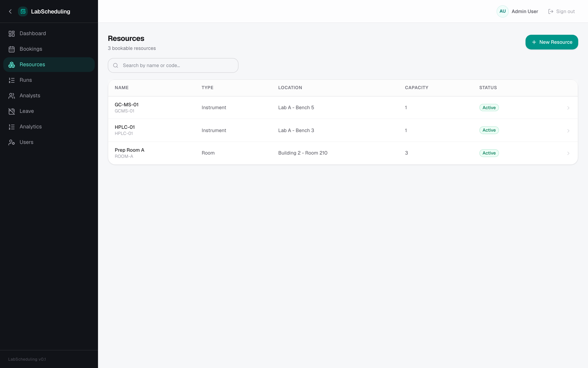Screen dimensions: 588x368
Task: Click Instrument type for GC-MS-01
Action: [214, 108]
